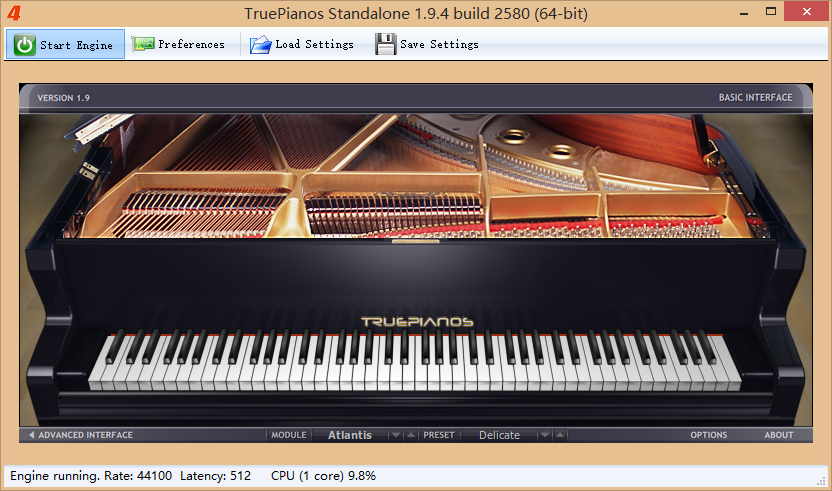832x491 pixels.
Task: Open the About page
Action: 779,435
